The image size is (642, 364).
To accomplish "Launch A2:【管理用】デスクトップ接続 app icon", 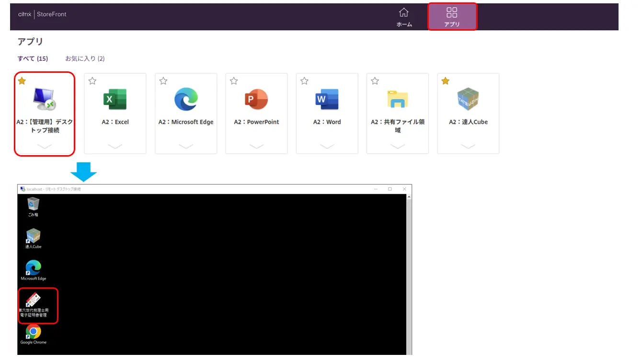I will tap(45, 99).
